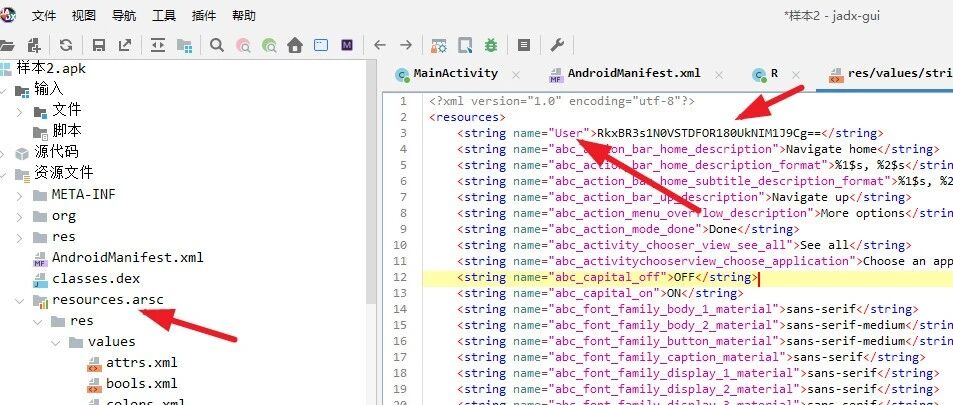Expand the org folder
The width and height of the screenshot is (953, 405).
(x=19, y=217)
